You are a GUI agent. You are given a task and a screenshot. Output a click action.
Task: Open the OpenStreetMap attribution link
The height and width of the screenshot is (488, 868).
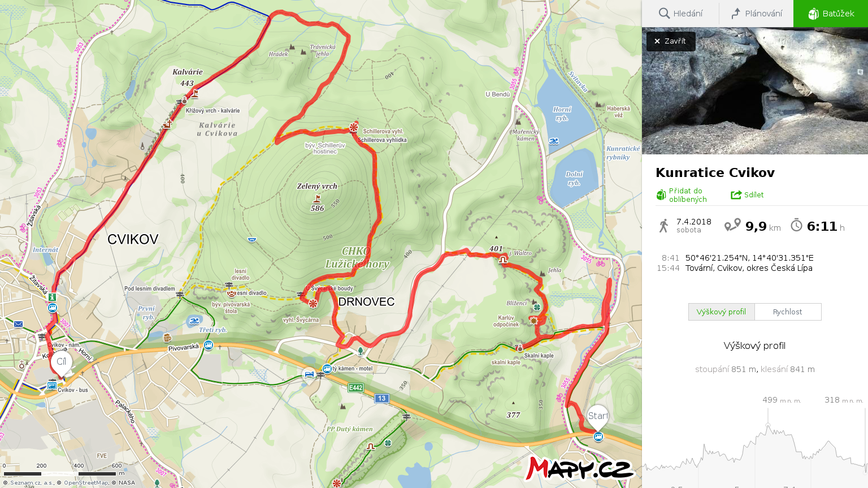tap(85, 483)
